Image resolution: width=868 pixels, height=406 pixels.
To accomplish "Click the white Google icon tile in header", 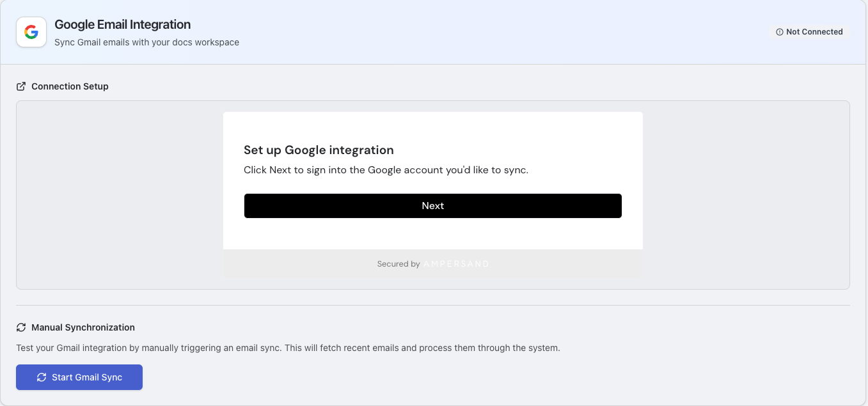I will click(x=31, y=31).
